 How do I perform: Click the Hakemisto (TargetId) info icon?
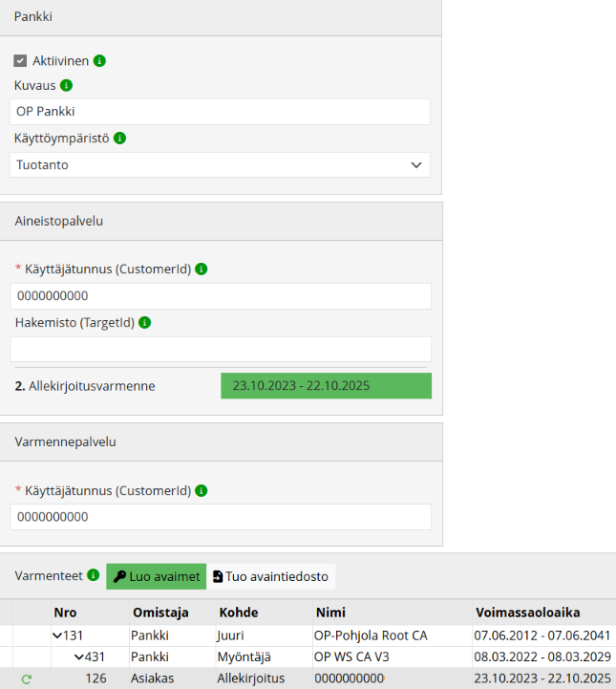(x=145, y=323)
